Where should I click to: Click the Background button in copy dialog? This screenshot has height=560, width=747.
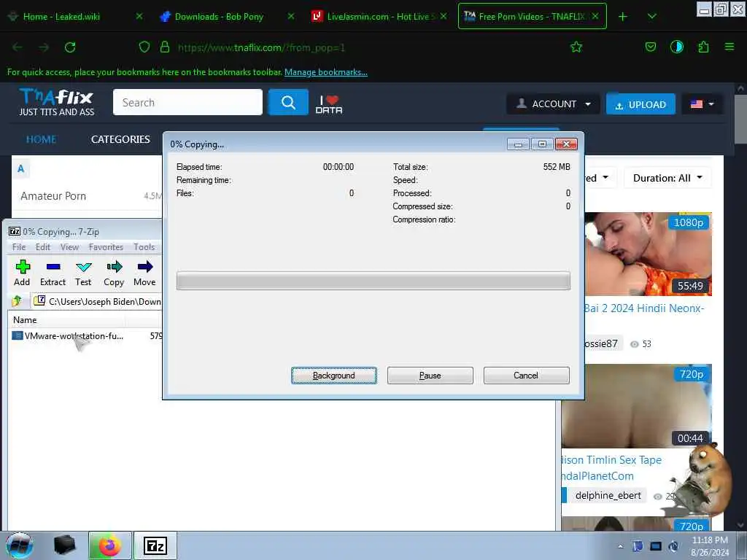(334, 376)
